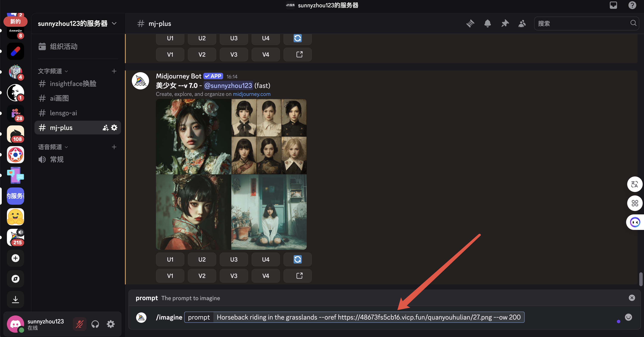644x337 pixels.
Task: Open the threads icon in channel header
Action: point(470,23)
